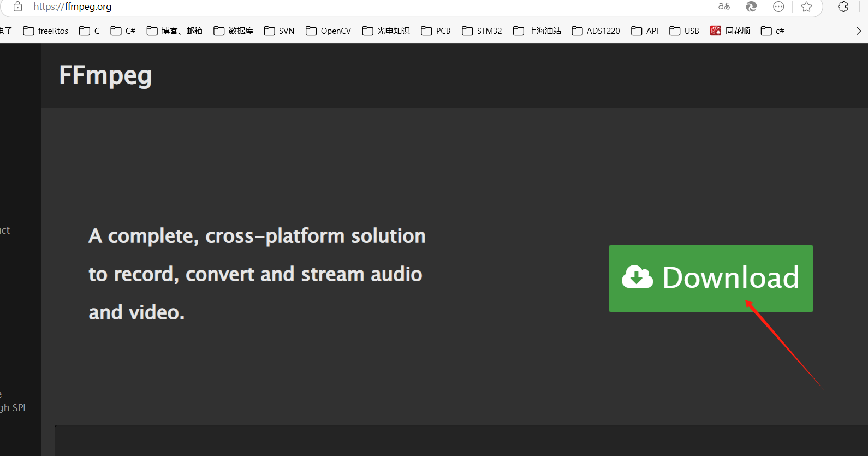Click the address bar URL ffmpeg.org

click(73, 7)
